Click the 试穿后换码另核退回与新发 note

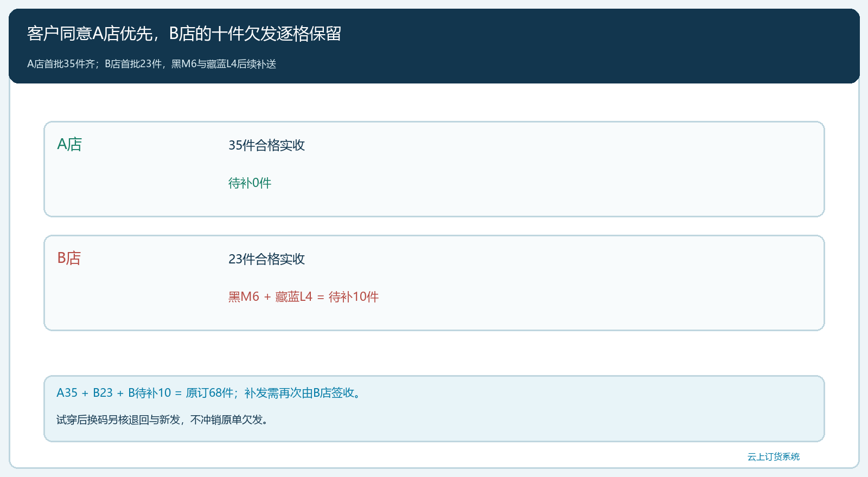click(163, 420)
